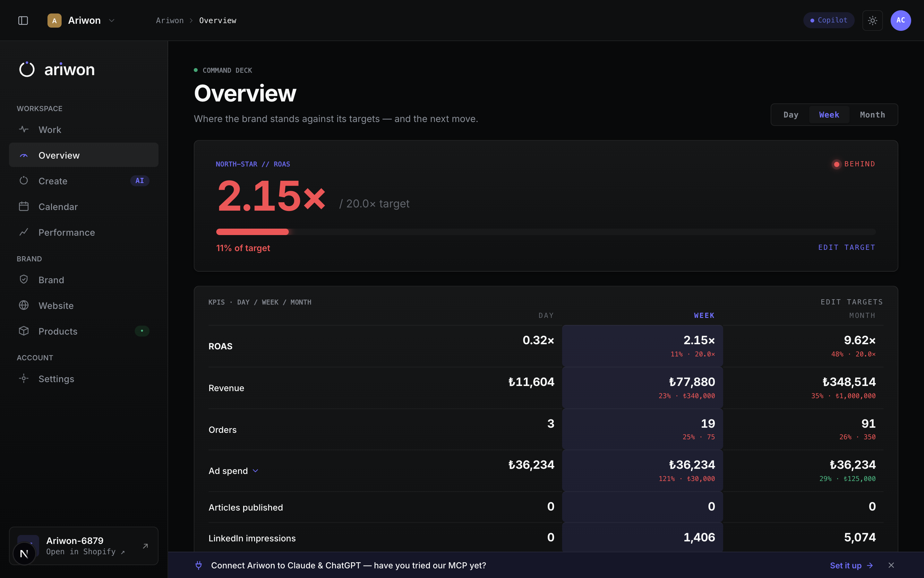Switch to the Day range tab
Image resolution: width=924 pixels, height=578 pixels.
pyautogui.click(x=791, y=115)
